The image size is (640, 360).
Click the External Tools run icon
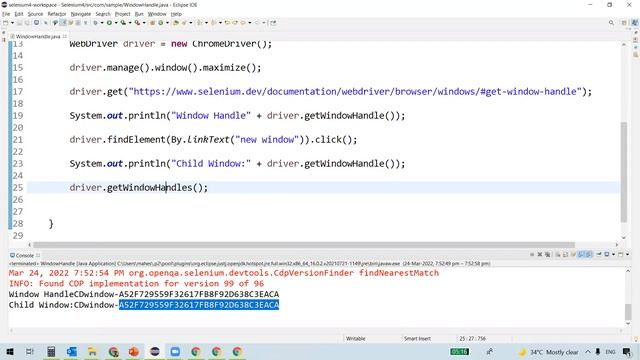(x=138, y=23)
